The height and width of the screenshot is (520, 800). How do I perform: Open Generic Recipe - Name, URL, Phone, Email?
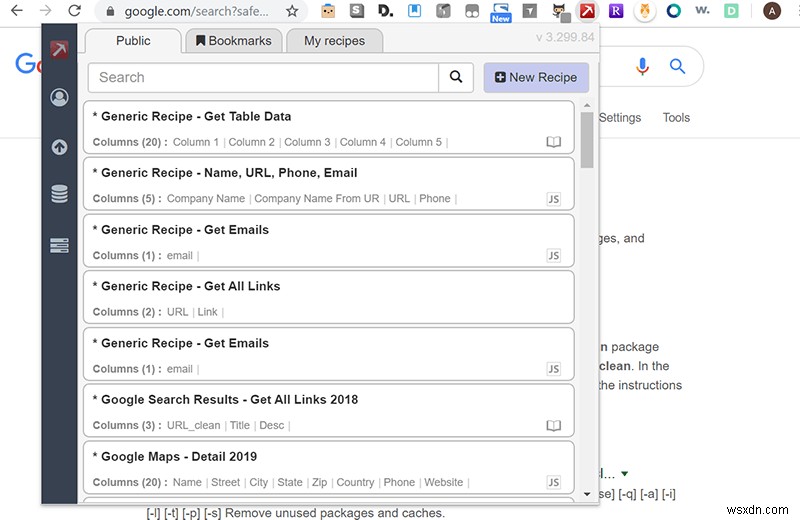(329, 184)
